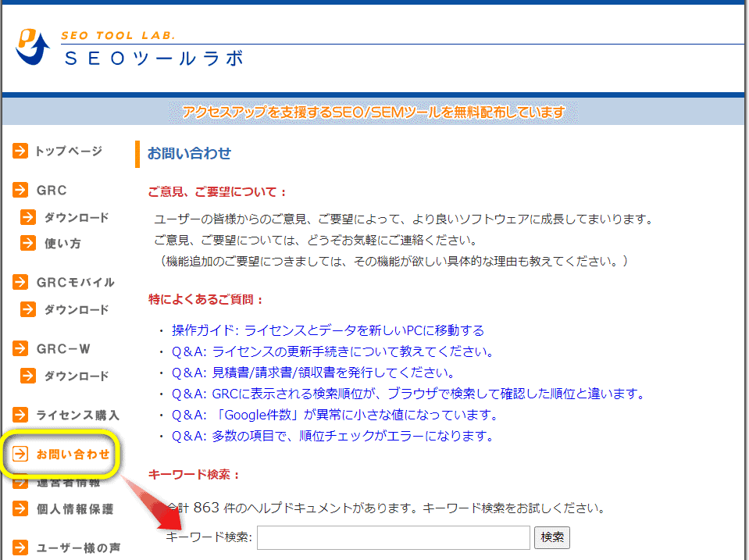
Task: Open Q&A about GRC検索順位 differing from browser
Action: click(409, 393)
